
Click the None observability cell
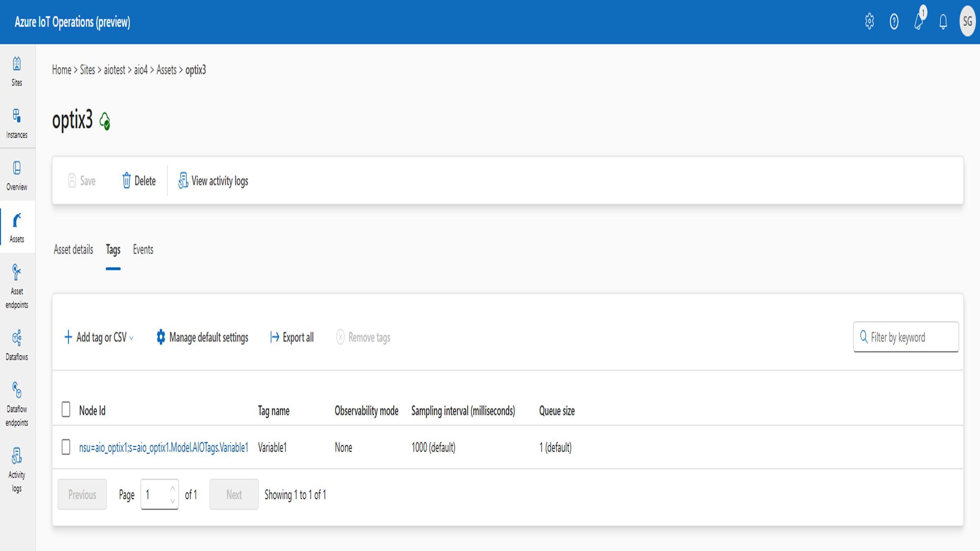(343, 447)
